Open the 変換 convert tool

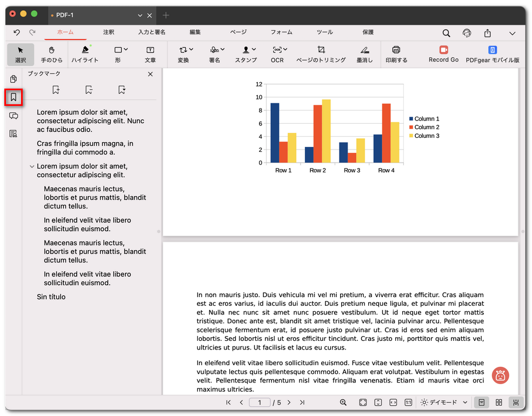tap(183, 54)
